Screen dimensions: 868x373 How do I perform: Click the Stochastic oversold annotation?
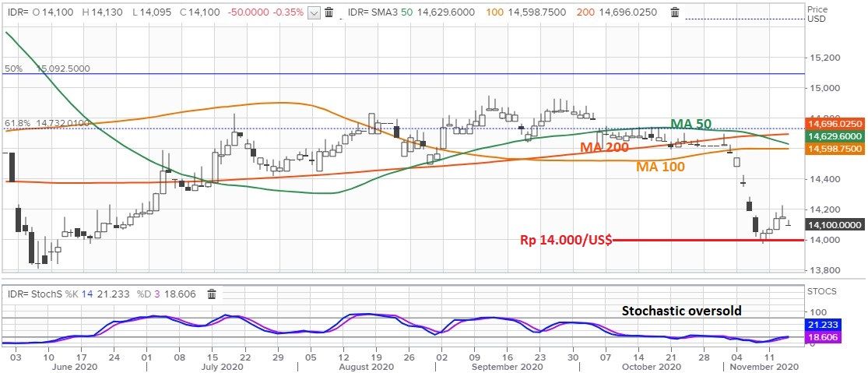[681, 311]
